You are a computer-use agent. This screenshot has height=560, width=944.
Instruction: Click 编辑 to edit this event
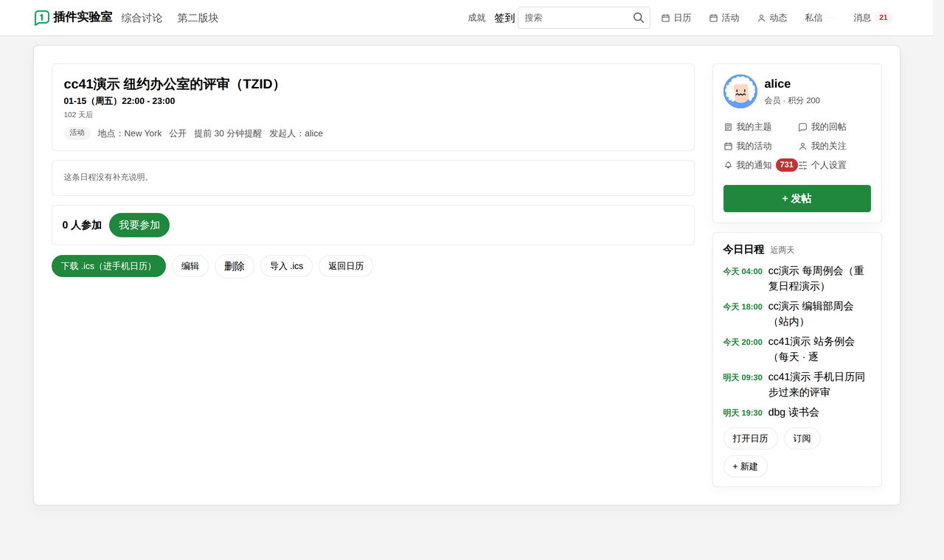190,266
